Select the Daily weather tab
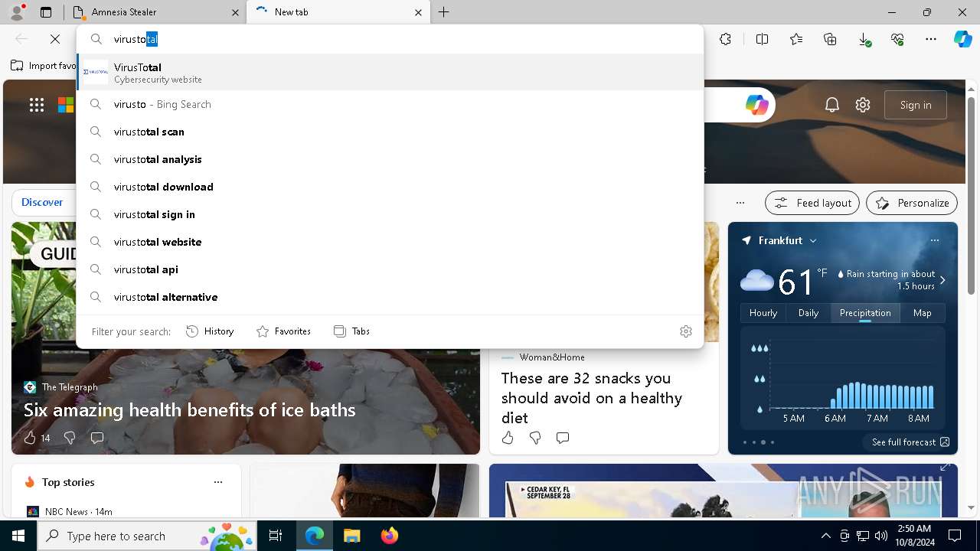Image resolution: width=980 pixels, height=551 pixels. coord(808,312)
